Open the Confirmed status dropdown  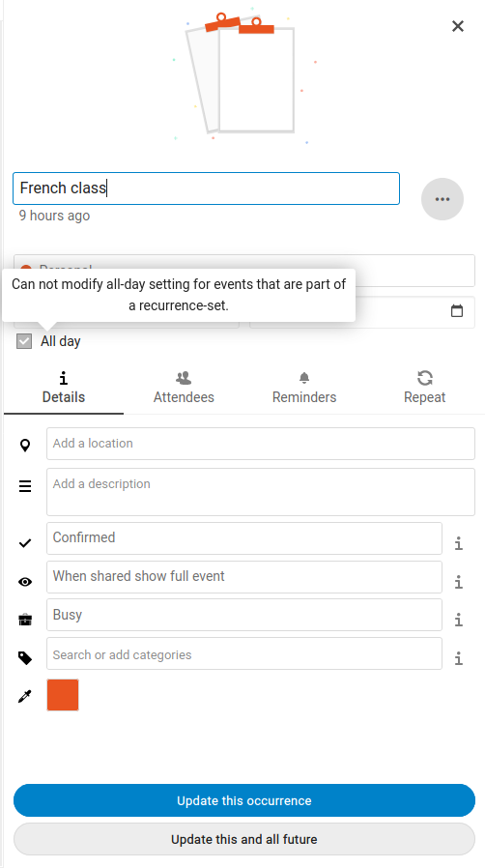[243, 538]
